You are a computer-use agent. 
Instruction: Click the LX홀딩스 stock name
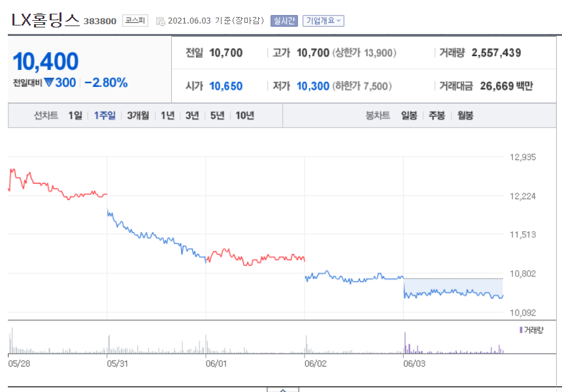pos(46,20)
